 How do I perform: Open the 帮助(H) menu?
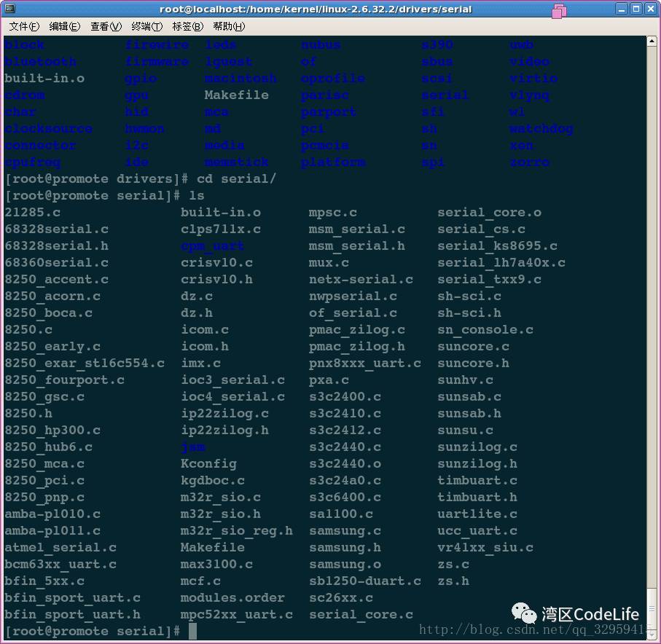[x=229, y=26]
